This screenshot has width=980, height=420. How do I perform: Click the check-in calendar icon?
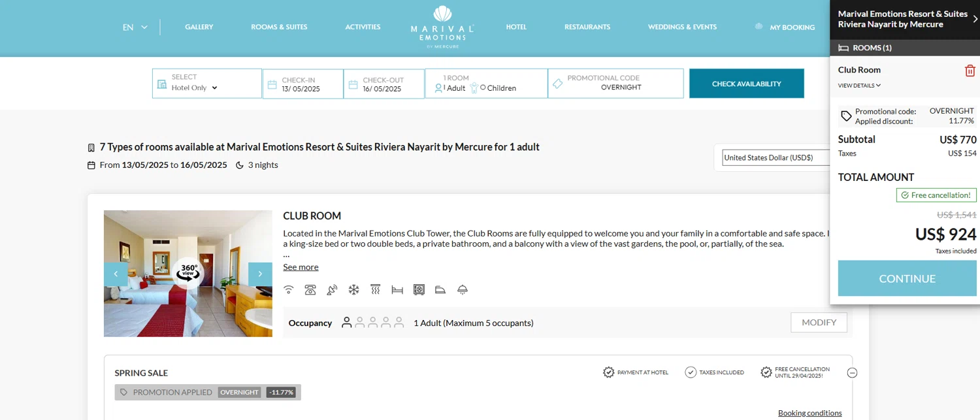coord(272,84)
